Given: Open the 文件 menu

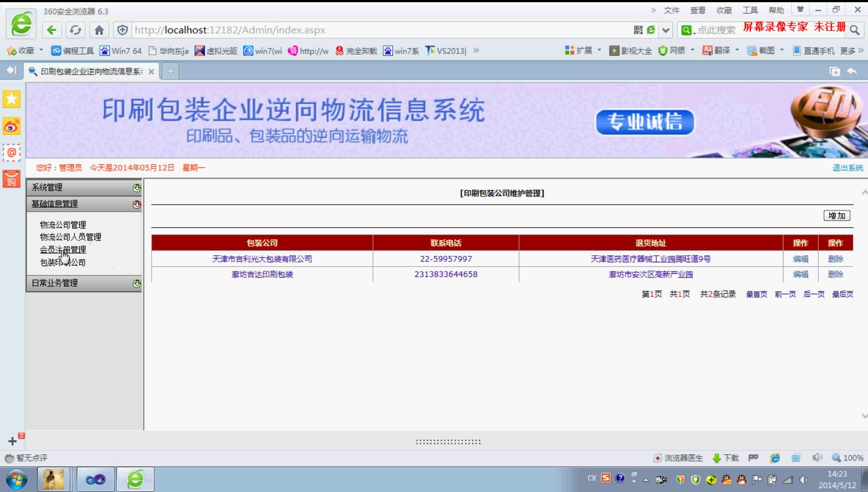Looking at the screenshot, I should (672, 10).
